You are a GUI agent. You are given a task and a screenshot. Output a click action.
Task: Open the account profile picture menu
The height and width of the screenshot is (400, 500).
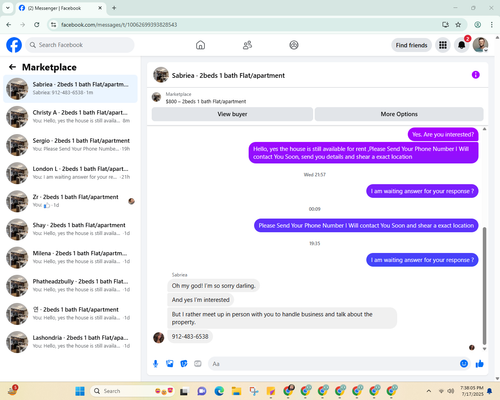480,45
